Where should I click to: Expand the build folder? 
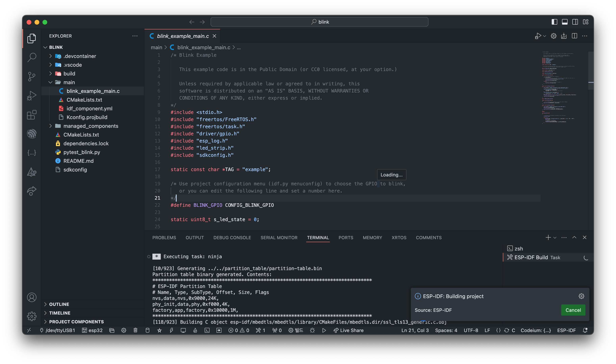tap(69, 74)
